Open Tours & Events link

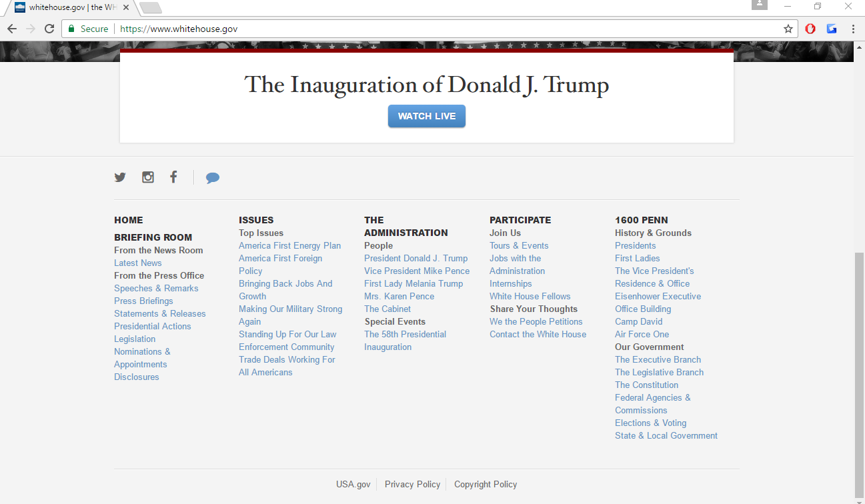pyautogui.click(x=519, y=245)
